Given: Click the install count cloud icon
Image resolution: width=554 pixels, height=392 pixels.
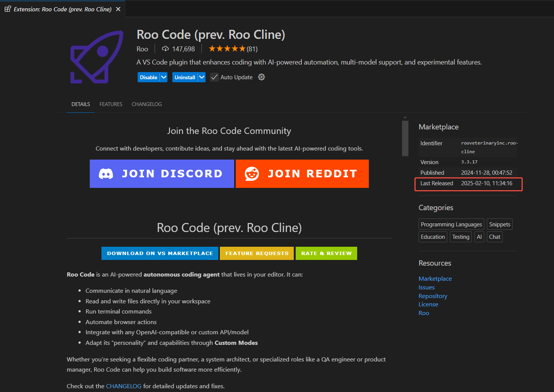Looking at the screenshot, I should click(x=165, y=49).
